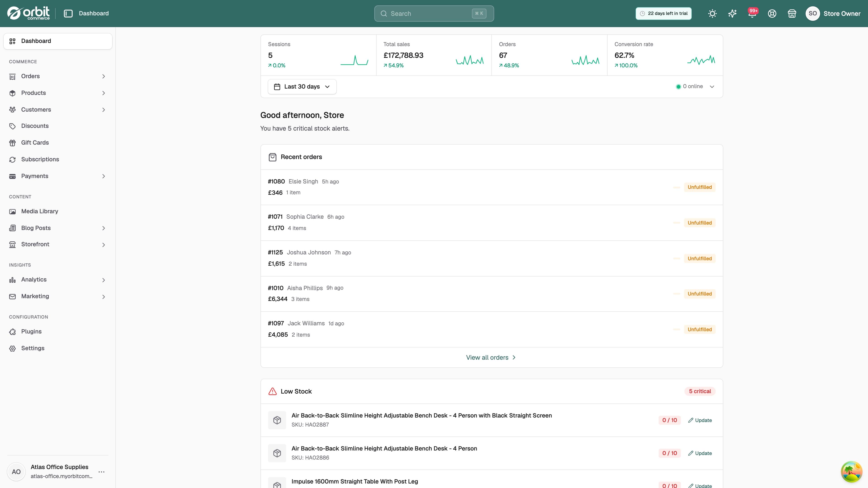Viewport: 868px width, 488px height.
Task: Open notifications bell with 99+ badge
Action: pos(752,14)
